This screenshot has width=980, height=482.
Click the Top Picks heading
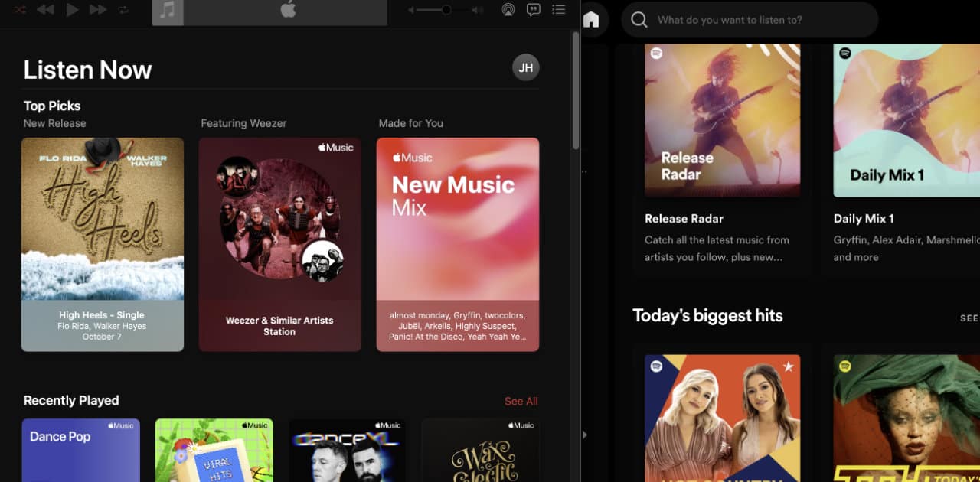pos(52,106)
